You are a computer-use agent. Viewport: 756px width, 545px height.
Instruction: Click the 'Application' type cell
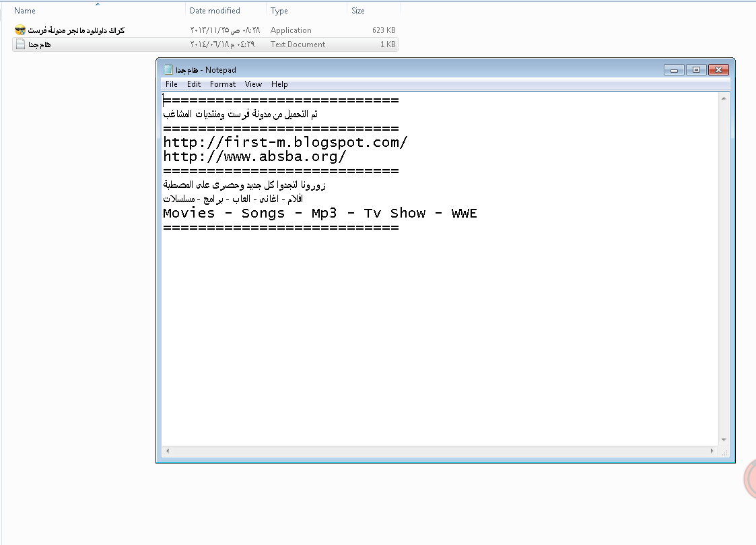coord(291,30)
